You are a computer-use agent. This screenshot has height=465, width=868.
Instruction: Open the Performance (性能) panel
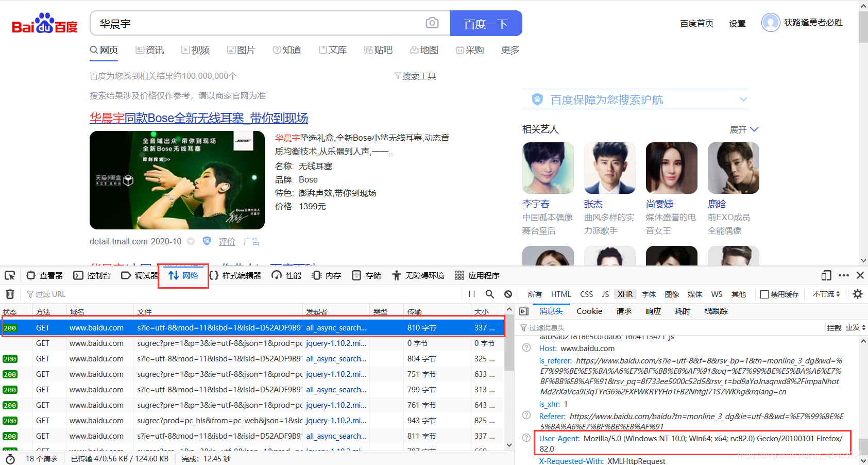pyautogui.click(x=286, y=275)
